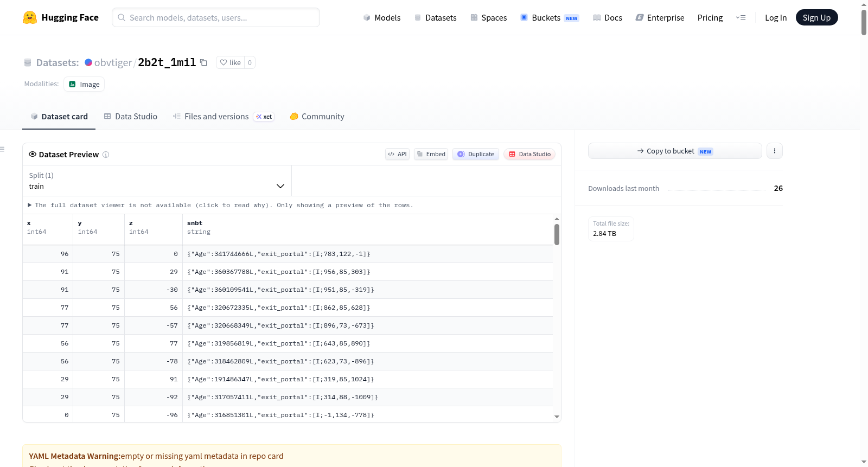Click the Image modality tag
The height and width of the screenshot is (467, 868).
(84, 84)
